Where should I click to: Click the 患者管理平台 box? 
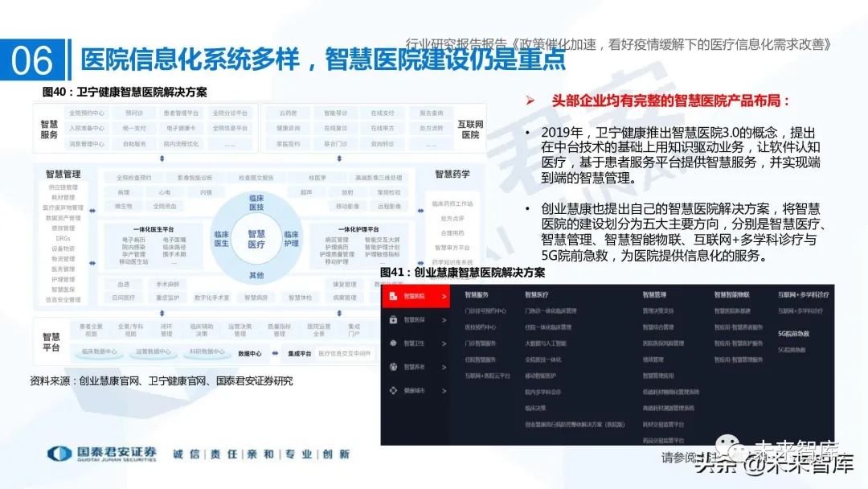pyautogui.click(x=181, y=113)
